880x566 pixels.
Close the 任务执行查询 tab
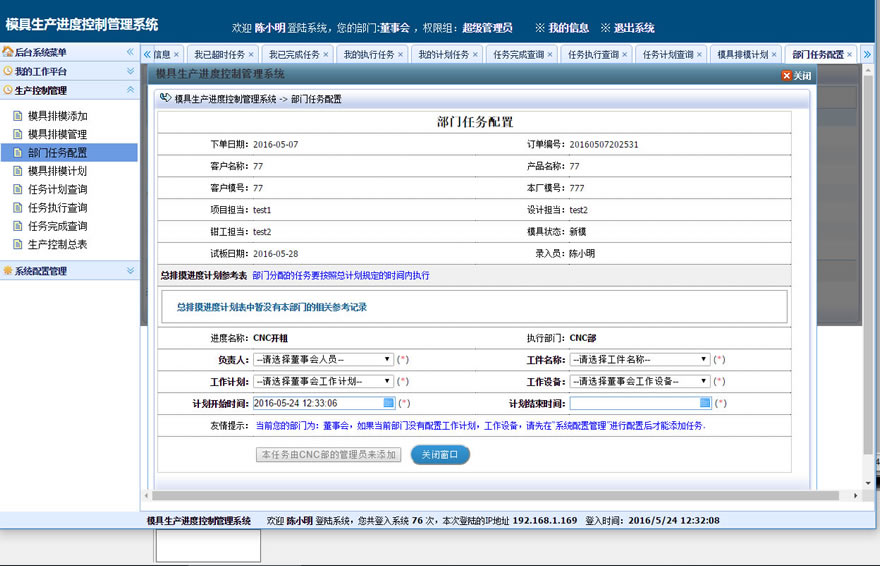point(625,54)
